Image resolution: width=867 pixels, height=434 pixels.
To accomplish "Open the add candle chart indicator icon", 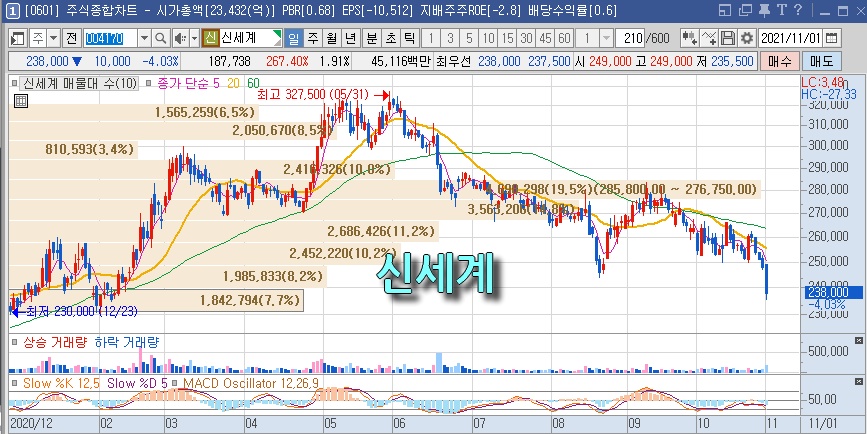I will [x=689, y=38].
